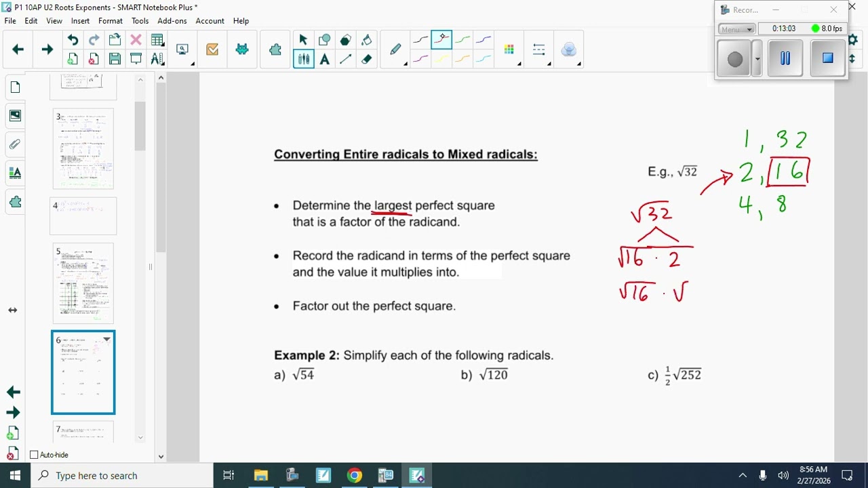Go to next page using toolbar forward arrow

(47, 49)
